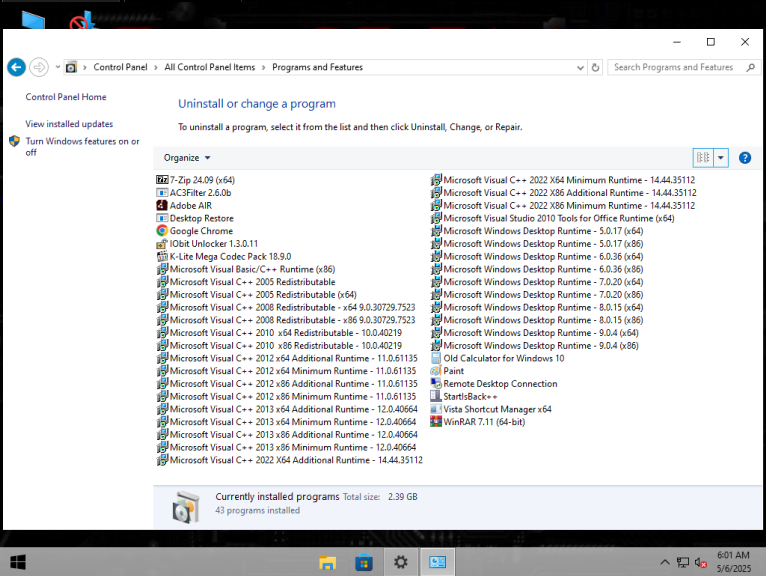Open the Settings gear in taskbar
The image size is (766, 576).
401,562
